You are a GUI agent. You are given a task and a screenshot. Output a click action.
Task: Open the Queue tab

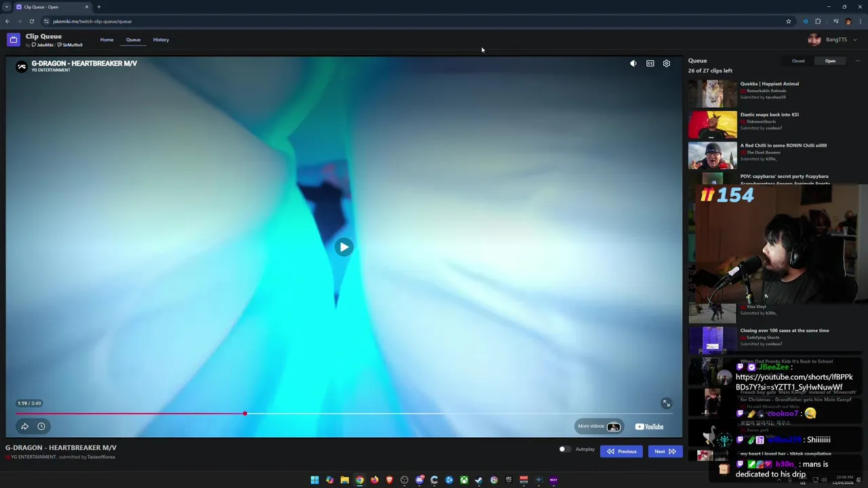tap(133, 39)
